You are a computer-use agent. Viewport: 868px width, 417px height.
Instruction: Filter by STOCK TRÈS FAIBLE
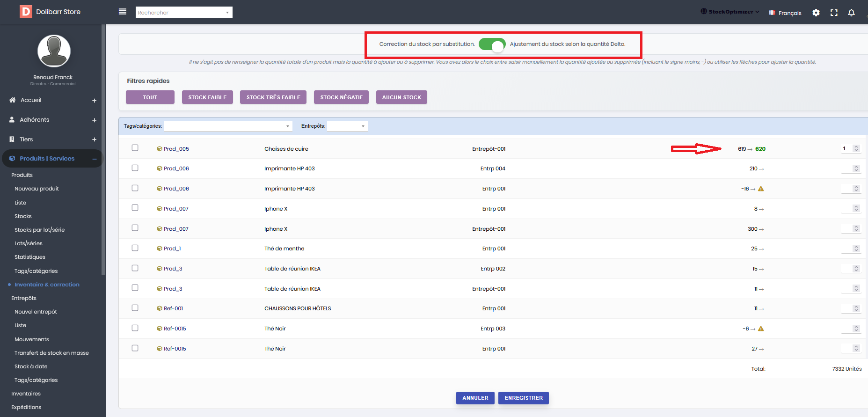click(273, 97)
